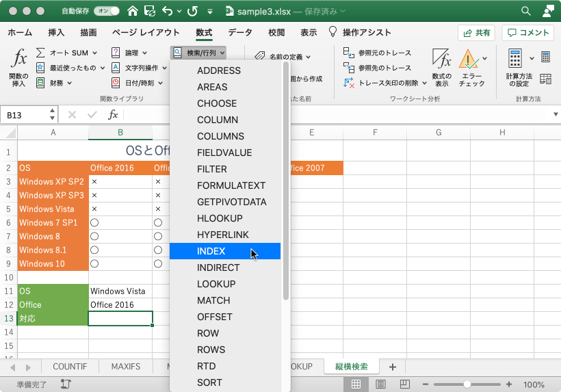
Task: Click the 共有 share button
Action: pos(476,33)
